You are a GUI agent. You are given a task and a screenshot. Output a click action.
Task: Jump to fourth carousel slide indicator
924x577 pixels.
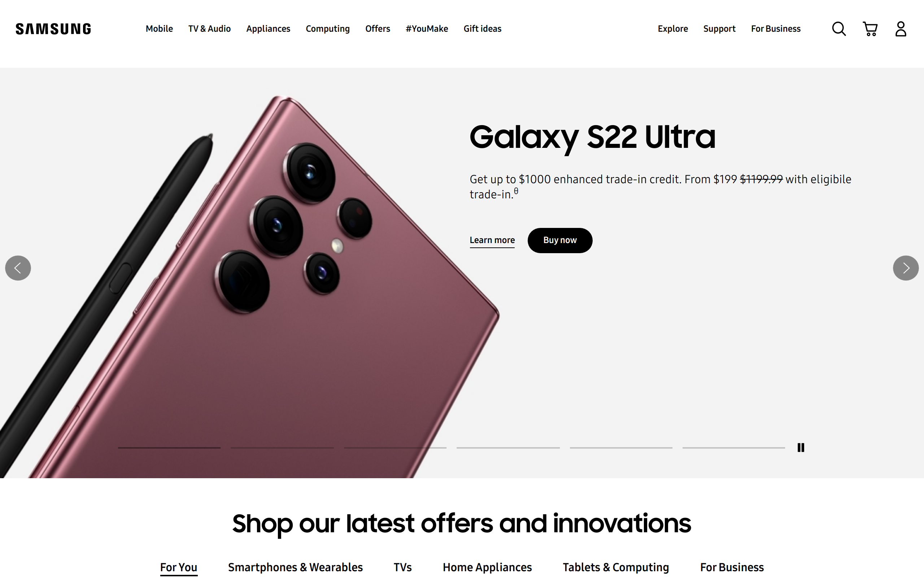(508, 448)
